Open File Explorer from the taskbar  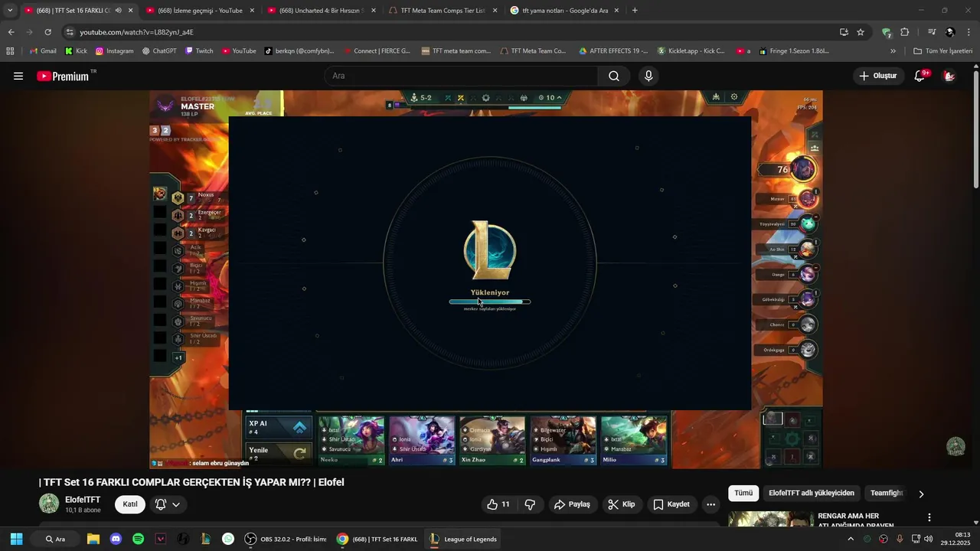[x=93, y=539]
